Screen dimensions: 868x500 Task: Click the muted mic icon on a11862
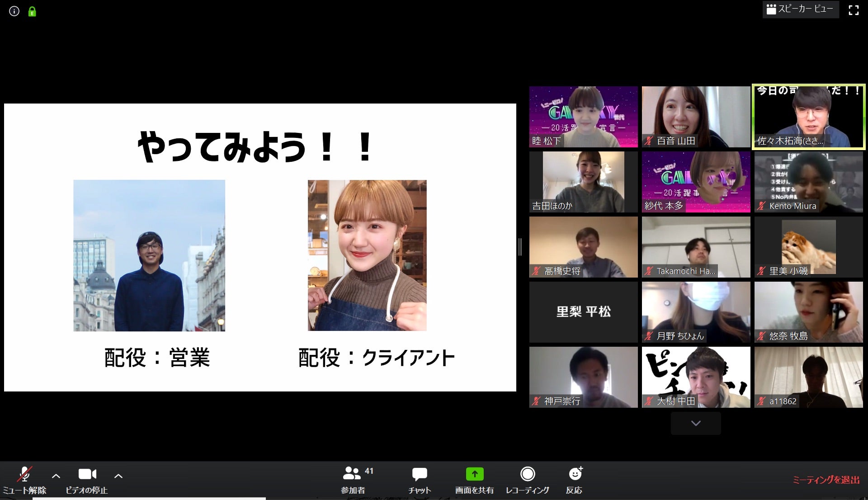(x=761, y=401)
